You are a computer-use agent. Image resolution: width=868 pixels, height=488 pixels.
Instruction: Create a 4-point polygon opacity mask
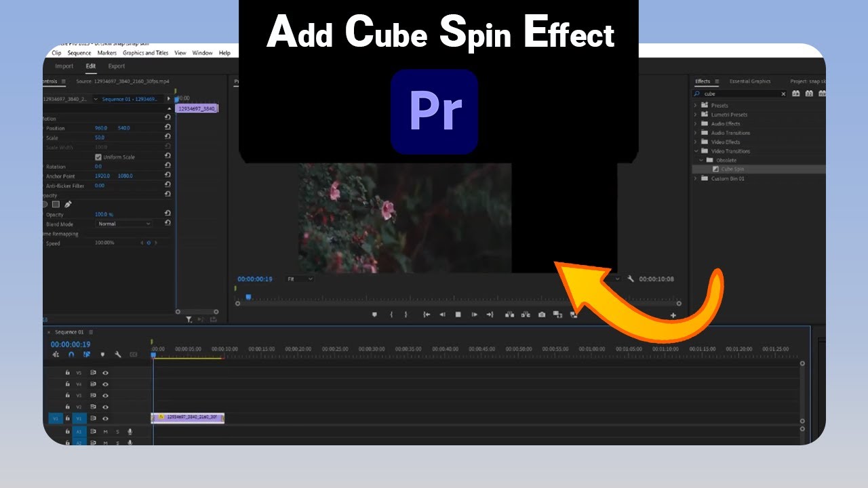click(56, 204)
